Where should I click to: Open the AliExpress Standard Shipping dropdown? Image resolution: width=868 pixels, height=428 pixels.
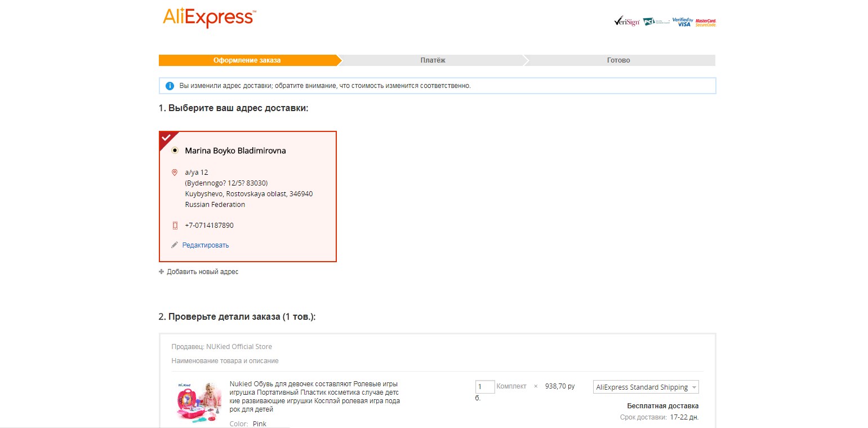coord(646,387)
